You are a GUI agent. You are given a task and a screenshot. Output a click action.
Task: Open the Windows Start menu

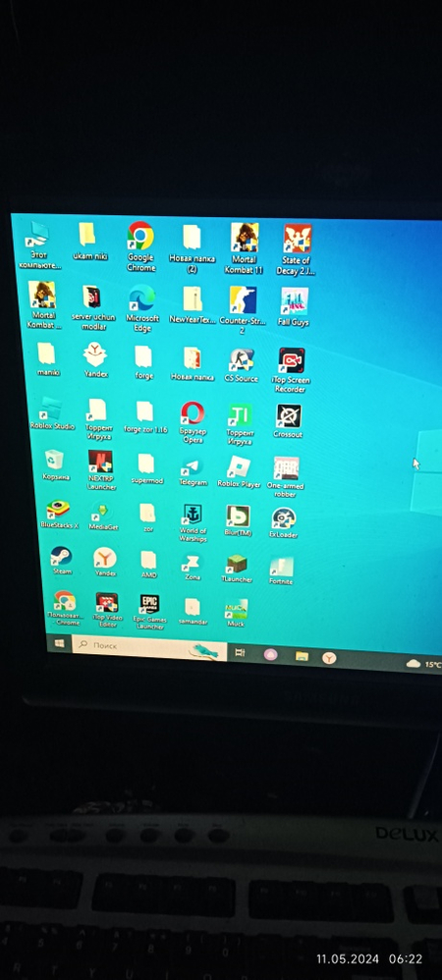(59, 643)
